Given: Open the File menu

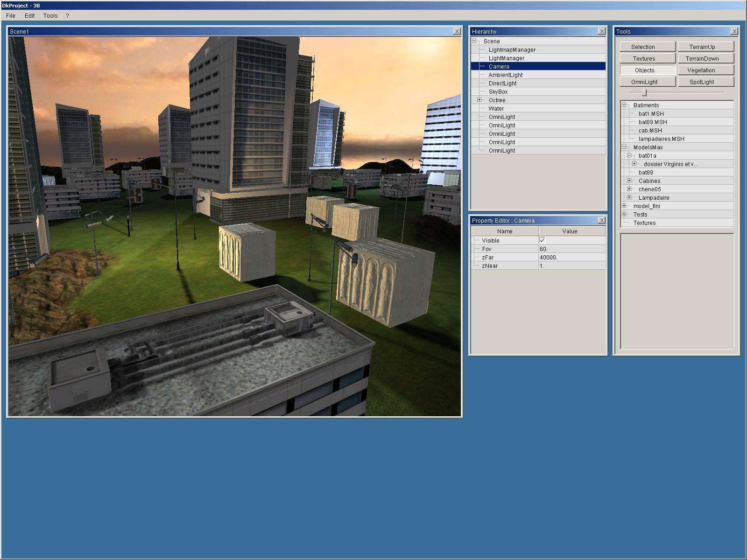Looking at the screenshot, I should point(11,15).
